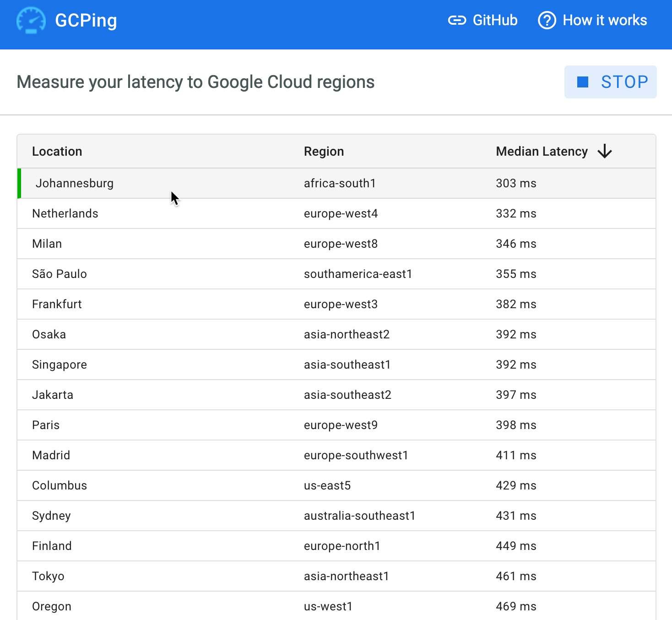Click the page heading about Google Cloud latency

(x=195, y=82)
